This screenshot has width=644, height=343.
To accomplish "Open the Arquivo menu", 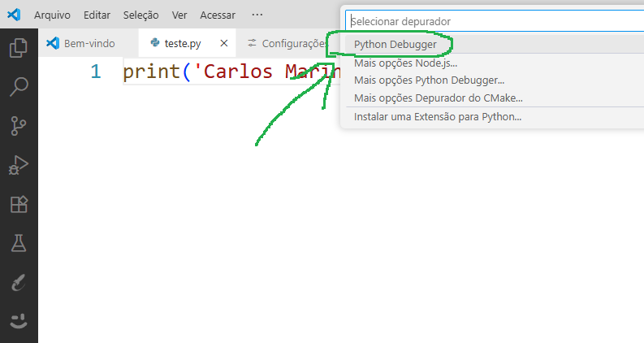I will coord(52,15).
